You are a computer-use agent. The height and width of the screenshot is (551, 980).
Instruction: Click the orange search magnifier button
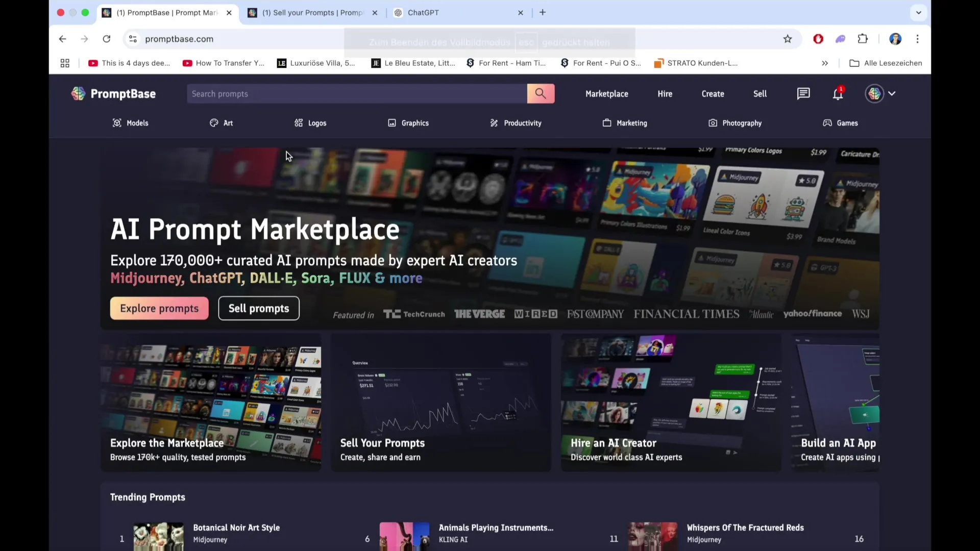point(541,93)
